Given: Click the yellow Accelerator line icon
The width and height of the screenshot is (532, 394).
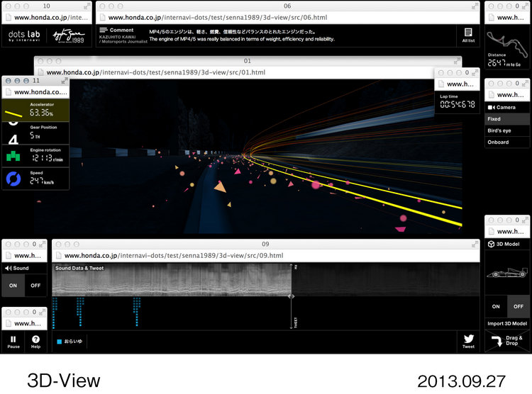Looking at the screenshot, I should [14, 110].
